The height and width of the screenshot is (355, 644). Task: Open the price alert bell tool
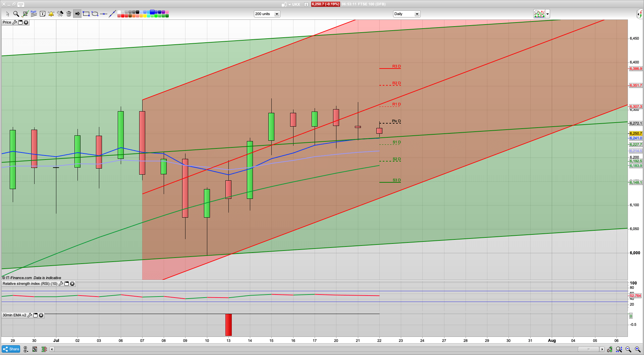(51, 14)
